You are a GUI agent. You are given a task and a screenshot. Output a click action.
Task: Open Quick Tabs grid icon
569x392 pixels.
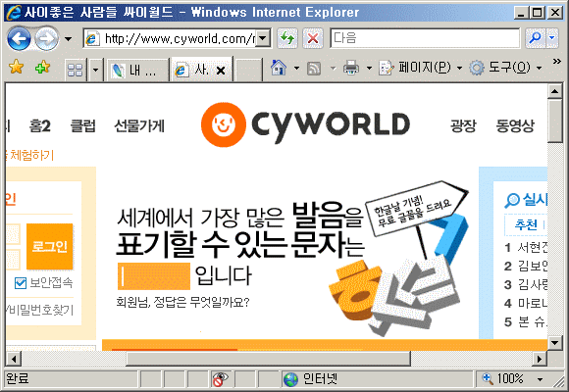pos(76,70)
